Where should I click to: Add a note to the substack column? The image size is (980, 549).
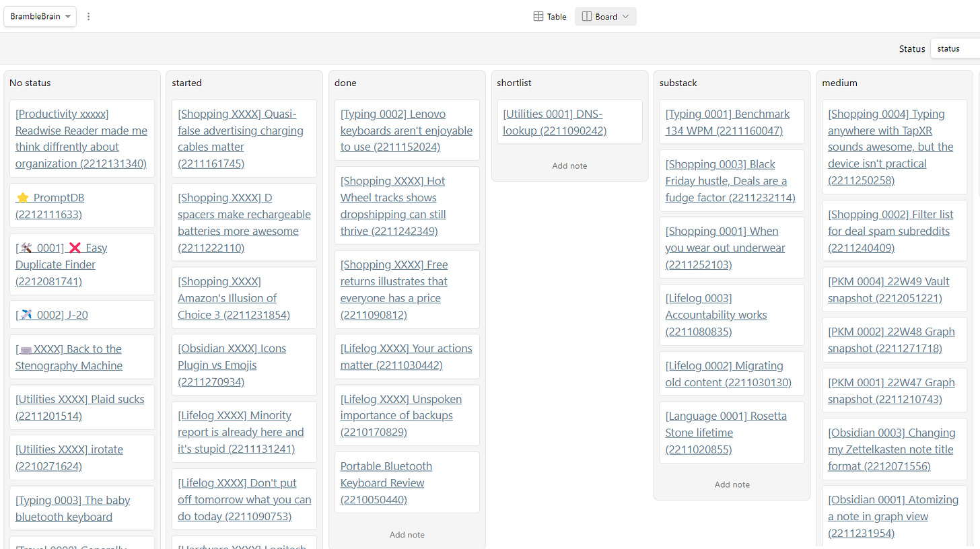[732, 484]
